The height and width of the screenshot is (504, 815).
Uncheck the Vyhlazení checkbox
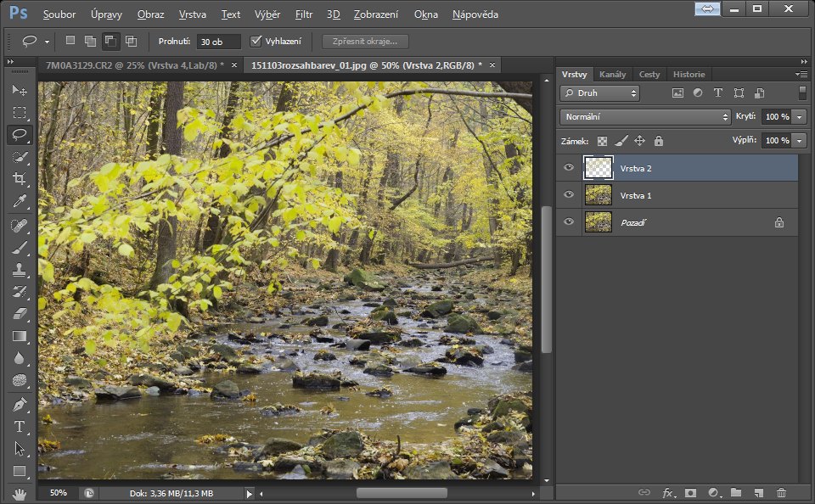pyautogui.click(x=256, y=41)
